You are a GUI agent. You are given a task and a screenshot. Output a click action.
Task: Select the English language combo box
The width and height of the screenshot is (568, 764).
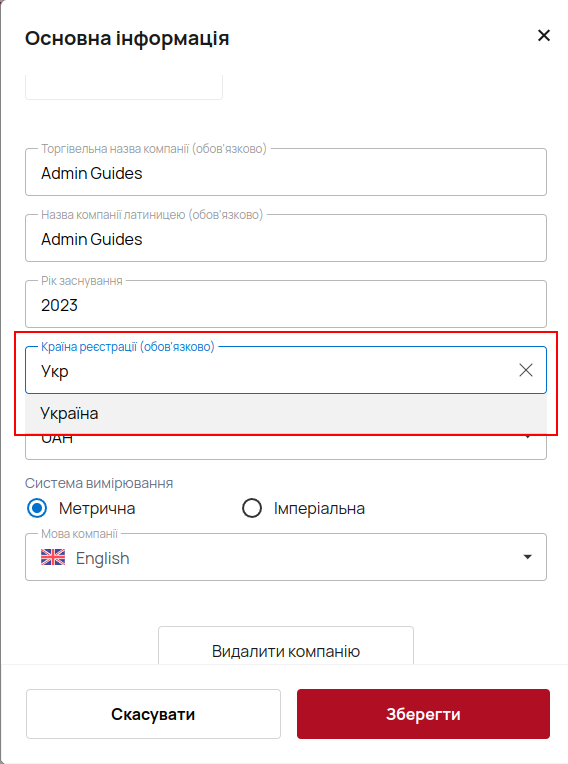pos(286,557)
